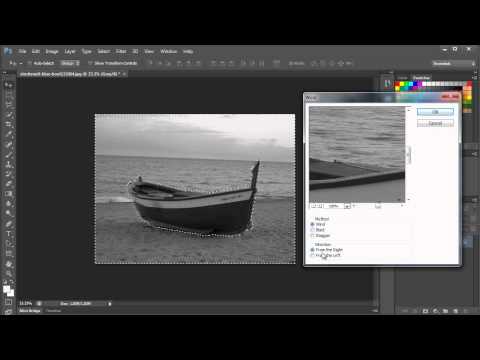Open the Essentials workspace dropdown
This screenshot has width=480, height=360.
pos(454,63)
